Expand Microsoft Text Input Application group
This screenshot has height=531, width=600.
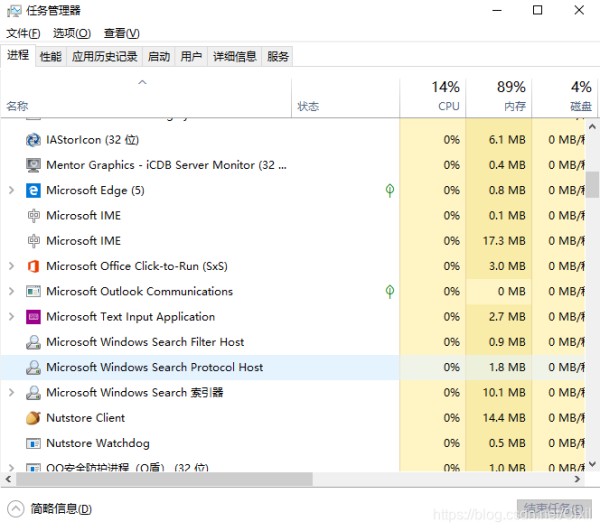11,316
